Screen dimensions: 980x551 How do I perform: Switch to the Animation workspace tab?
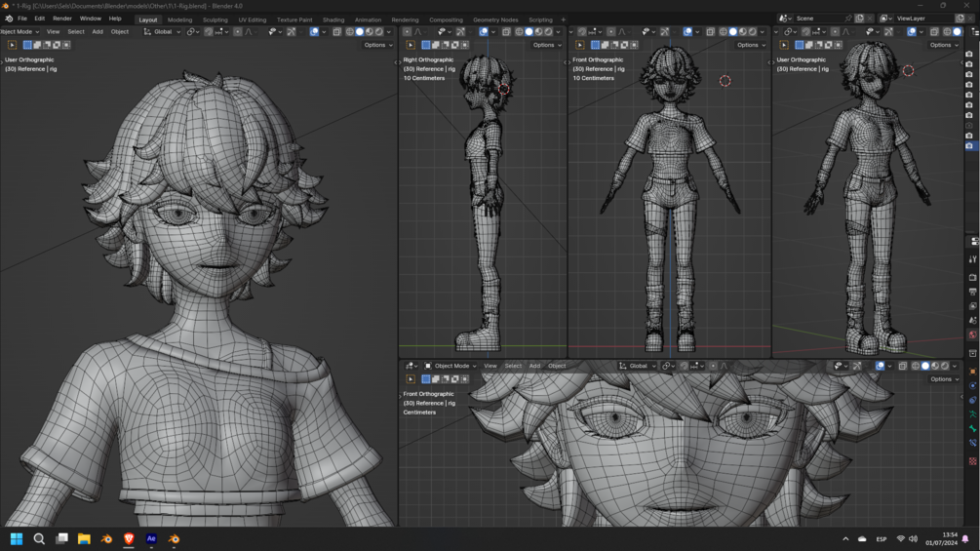[x=369, y=20]
